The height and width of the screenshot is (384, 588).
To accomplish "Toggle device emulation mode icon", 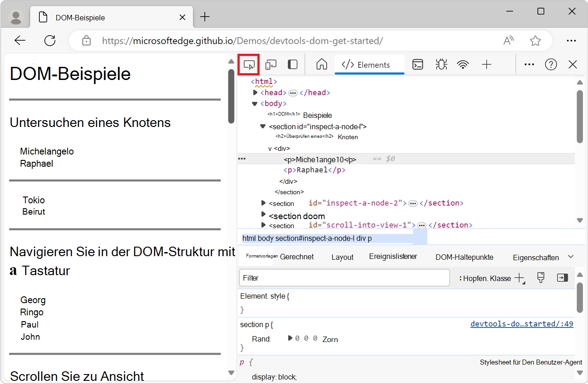I will [270, 65].
